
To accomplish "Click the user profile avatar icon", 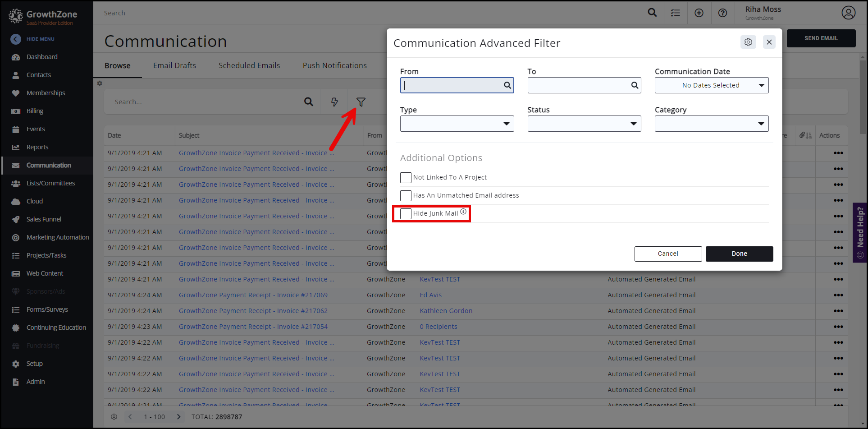I will 848,13.
